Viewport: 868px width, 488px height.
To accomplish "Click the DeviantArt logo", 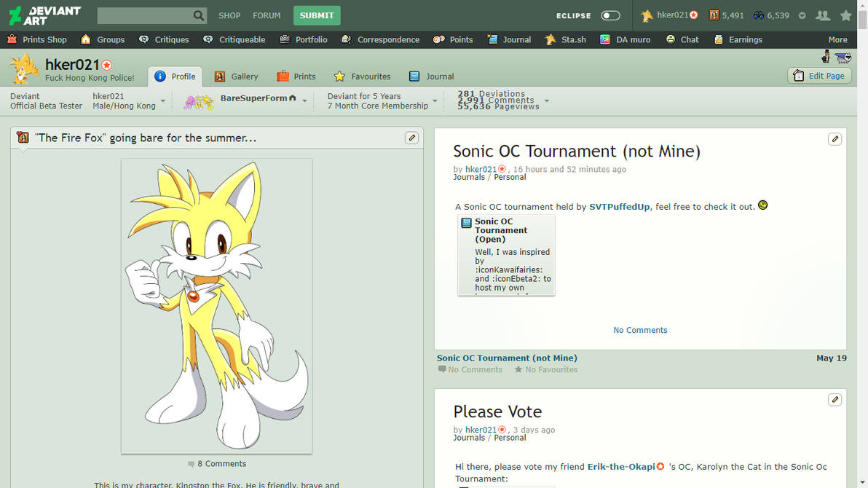I will tap(44, 15).
